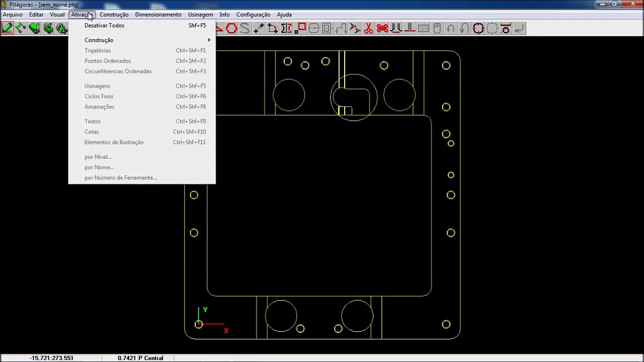Screen dimensions: 644x362
Task: Click the dashed rounded rectangle icon
Action: pyautogui.click(x=492, y=28)
